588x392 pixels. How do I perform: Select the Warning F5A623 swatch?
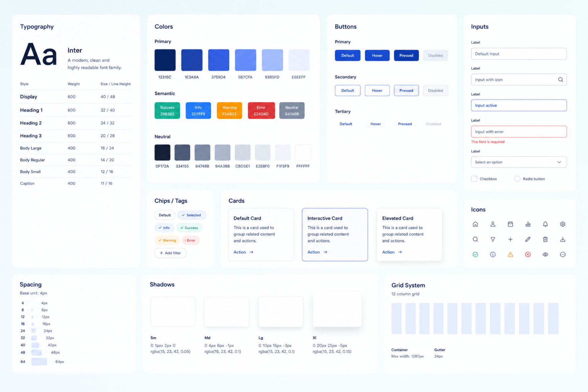pos(229,111)
